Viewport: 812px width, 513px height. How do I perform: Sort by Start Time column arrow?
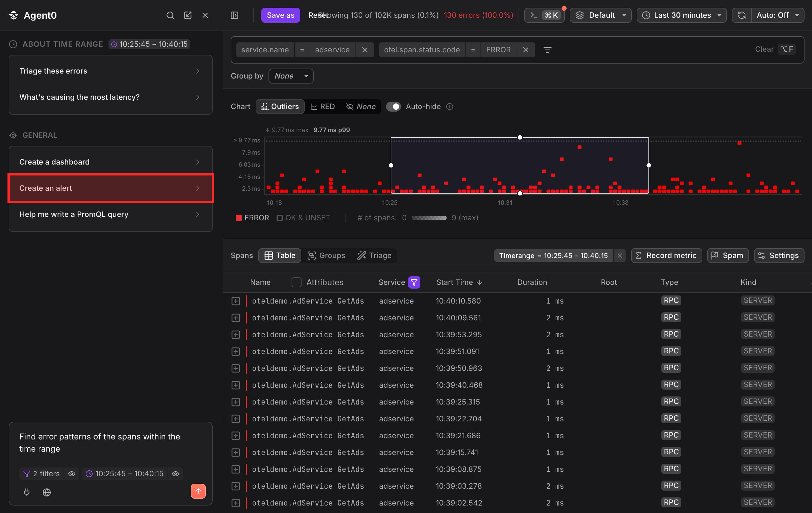[x=479, y=282]
